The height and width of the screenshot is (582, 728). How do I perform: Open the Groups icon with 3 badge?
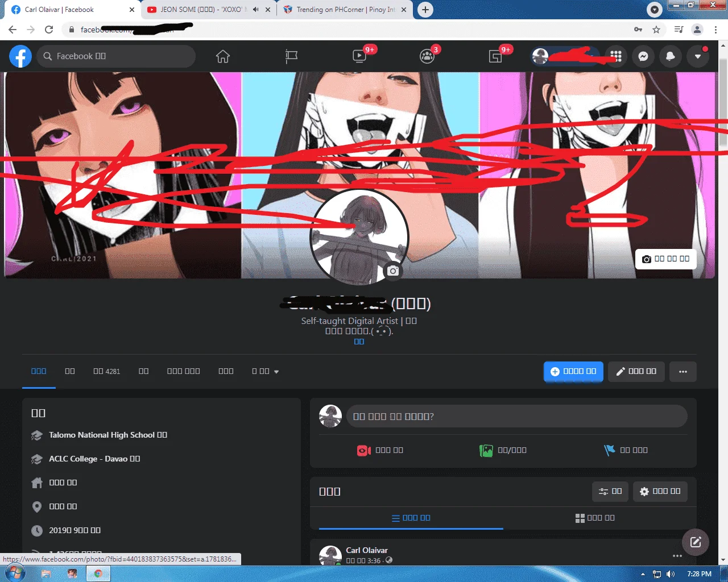pos(427,56)
